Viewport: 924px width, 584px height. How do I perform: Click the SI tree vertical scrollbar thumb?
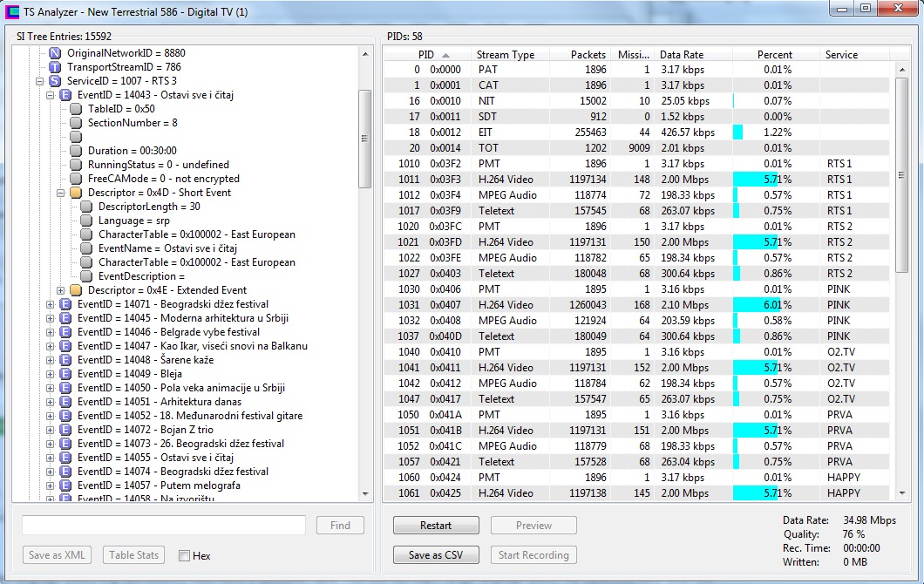click(364, 139)
